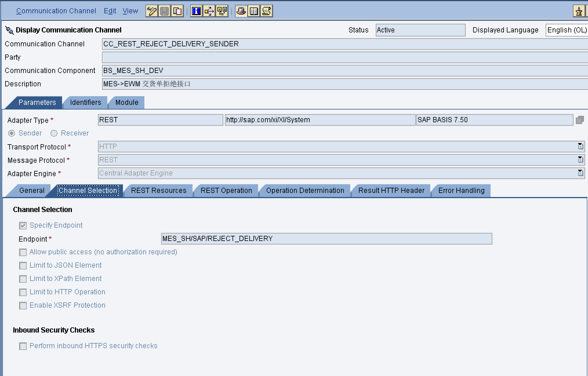Click the Where-Used List arrows icon
The image size is (588, 376).
209,11
